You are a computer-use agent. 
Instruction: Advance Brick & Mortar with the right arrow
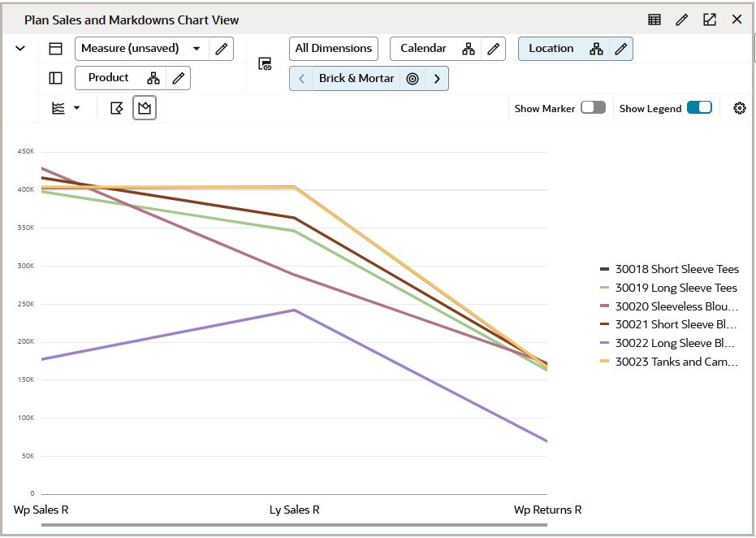(x=436, y=80)
